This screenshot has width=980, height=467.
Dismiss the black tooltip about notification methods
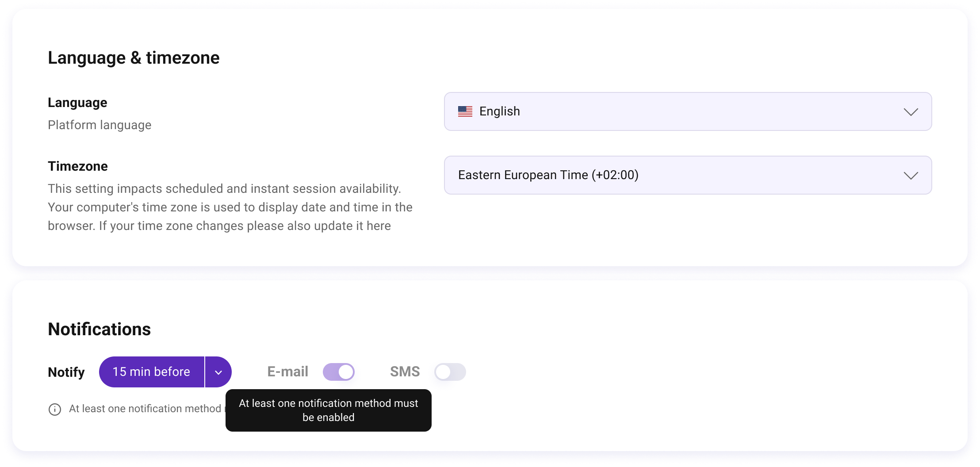pyautogui.click(x=328, y=410)
